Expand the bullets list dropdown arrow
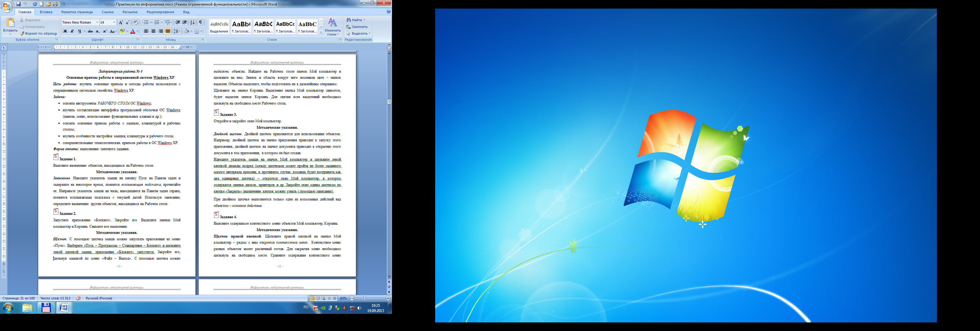This screenshot has width=980, height=331. tap(151, 22)
